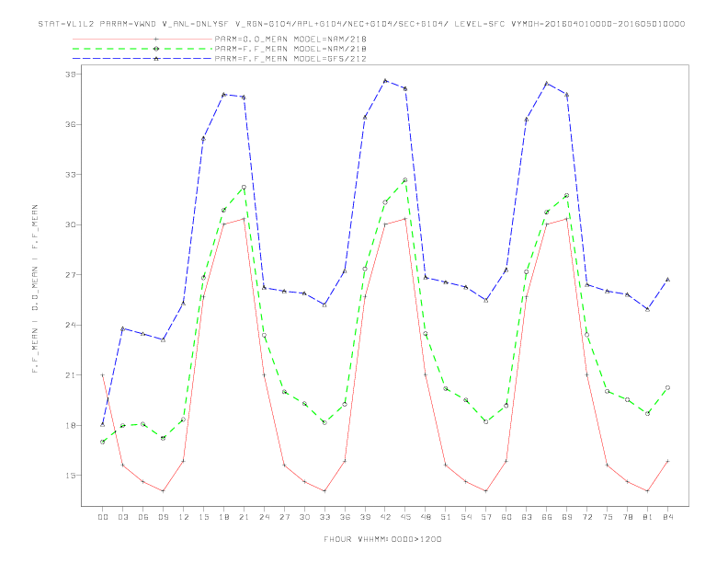Click blue GFS triangle marker at hour 84
Image resolution: width=728 pixels, height=563 pixels.
coord(667,280)
